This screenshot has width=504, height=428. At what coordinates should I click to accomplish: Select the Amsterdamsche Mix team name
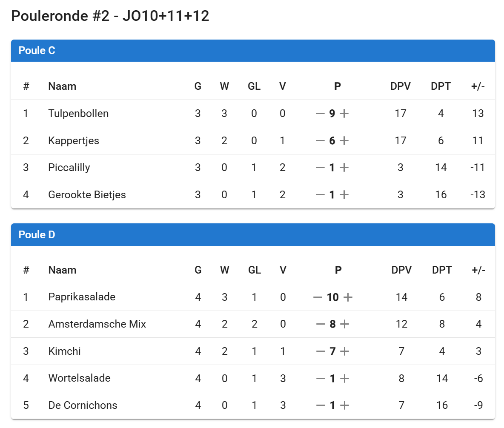[97, 324]
